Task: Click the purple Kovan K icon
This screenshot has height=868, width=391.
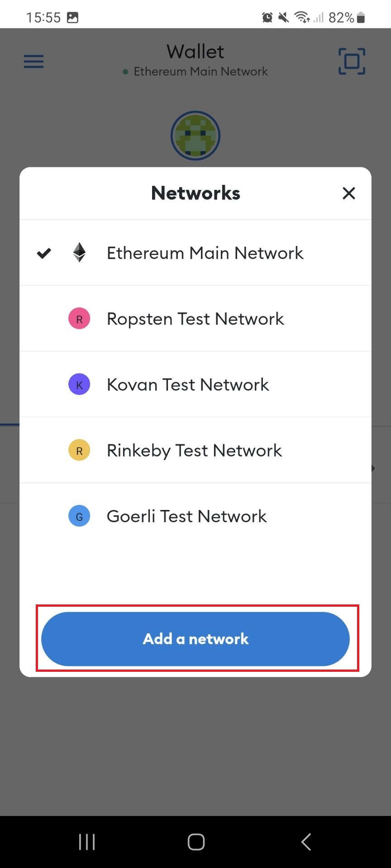Action: coord(79,385)
